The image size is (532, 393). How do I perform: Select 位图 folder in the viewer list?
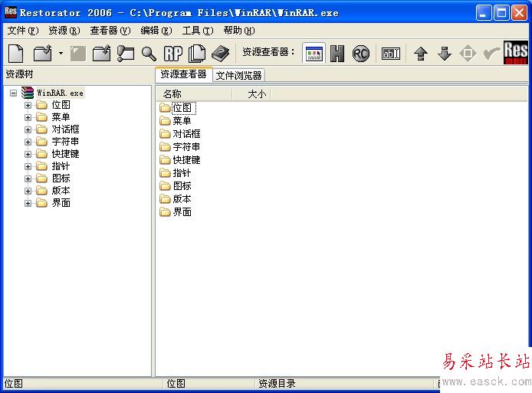(x=178, y=108)
